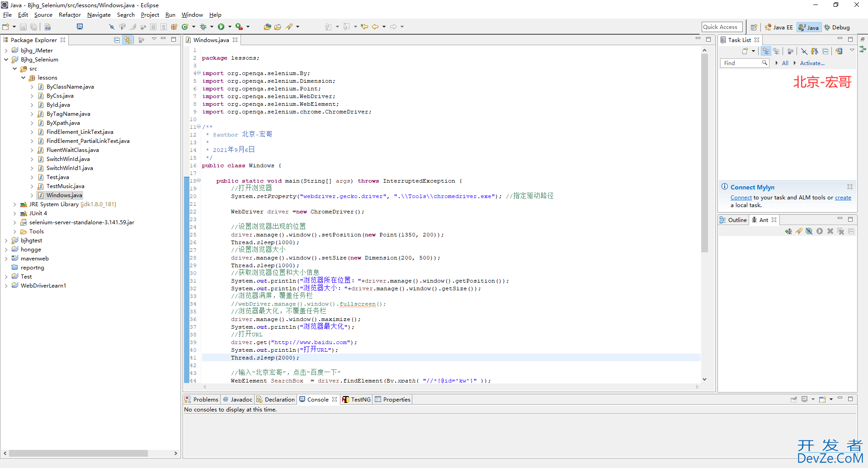Click the Skip All Breakpoints icon
Viewport: 868px width, 468px height.
pos(112,27)
